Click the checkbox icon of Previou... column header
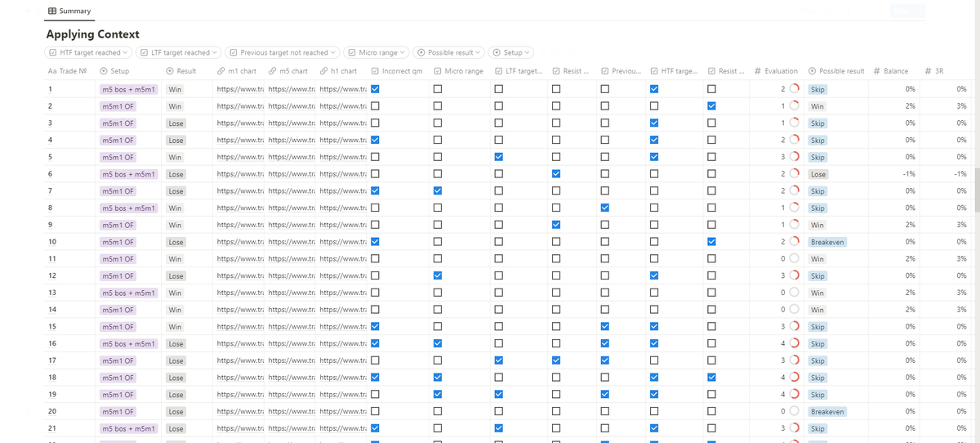Image resolution: width=980 pixels, height=443 pixels. click(x=605, y=71)
